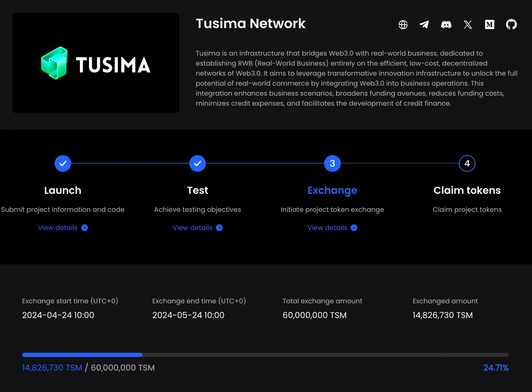Click the Test step checkmark circle

198,163
